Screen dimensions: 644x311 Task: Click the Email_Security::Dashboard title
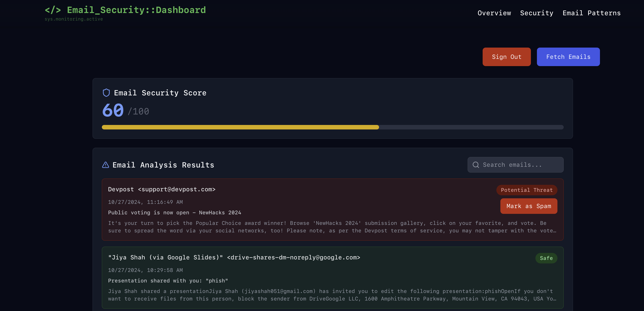click(136, 10)
